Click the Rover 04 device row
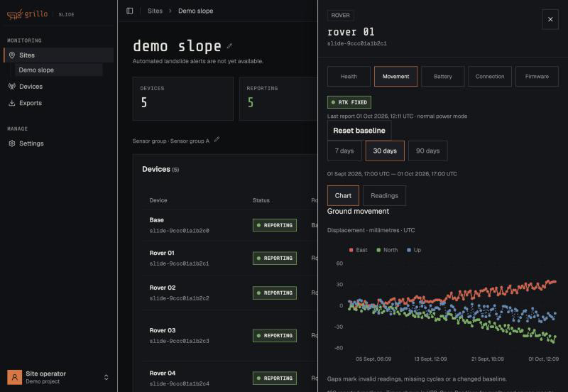Image resolution: width=568 pixels, height=392 pixels. click(x=229, y=378)
